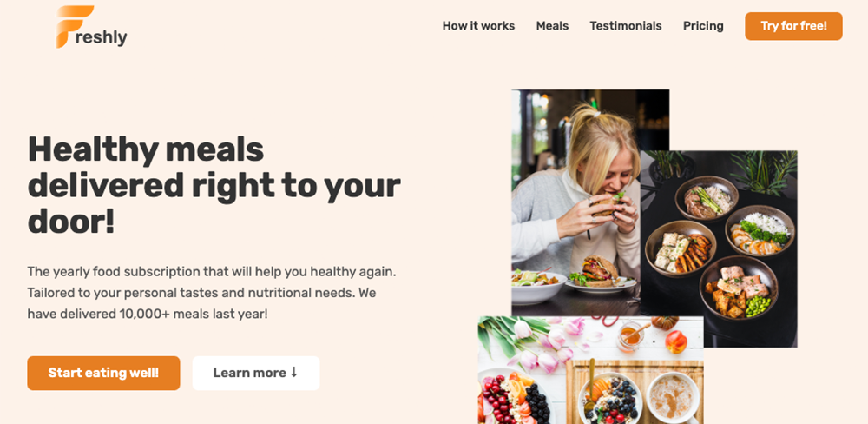Screen dimensions: 868x424
Task: Click the Healthy meals delivered headline
Action: (x=214, y=185)
